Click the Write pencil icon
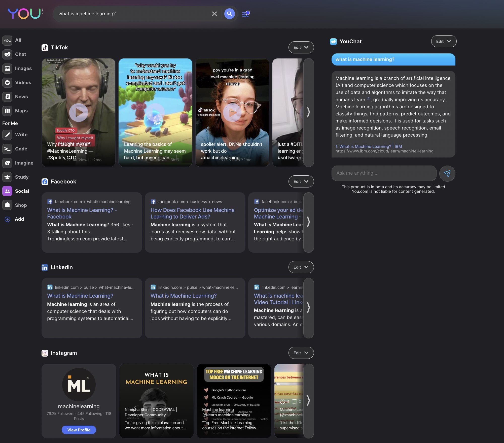This screenshot has height=443, width=504. [7, 135]
